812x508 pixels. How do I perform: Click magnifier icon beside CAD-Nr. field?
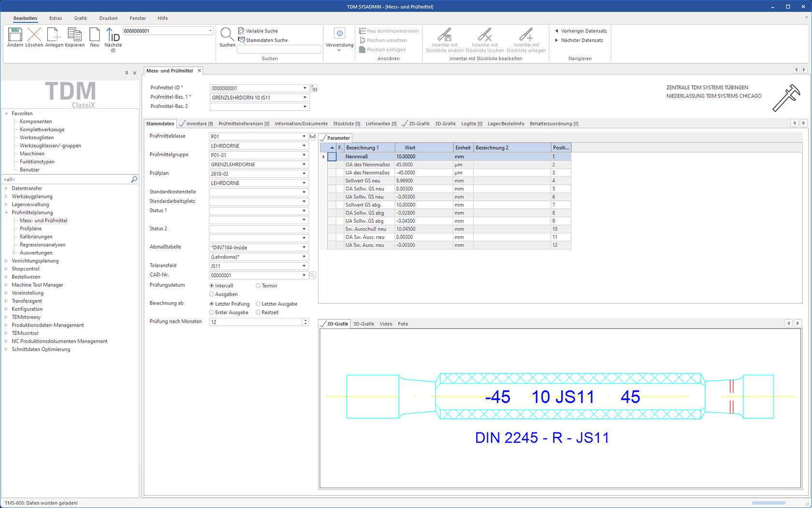coord(313,275)
